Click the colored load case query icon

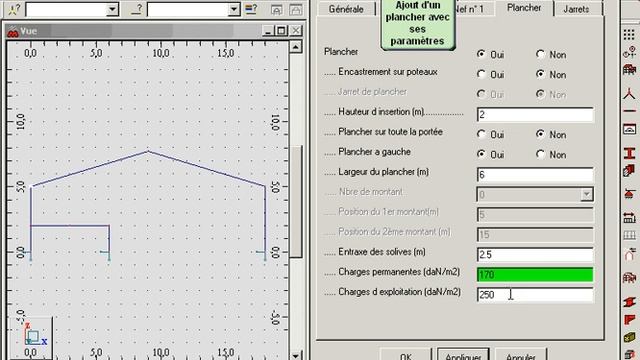[x=251, y=9]
